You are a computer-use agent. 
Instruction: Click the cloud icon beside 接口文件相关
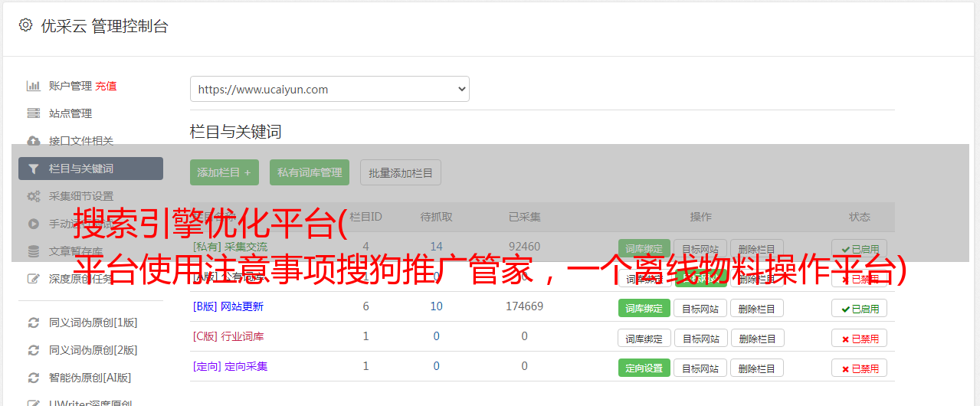coord(34,141)
